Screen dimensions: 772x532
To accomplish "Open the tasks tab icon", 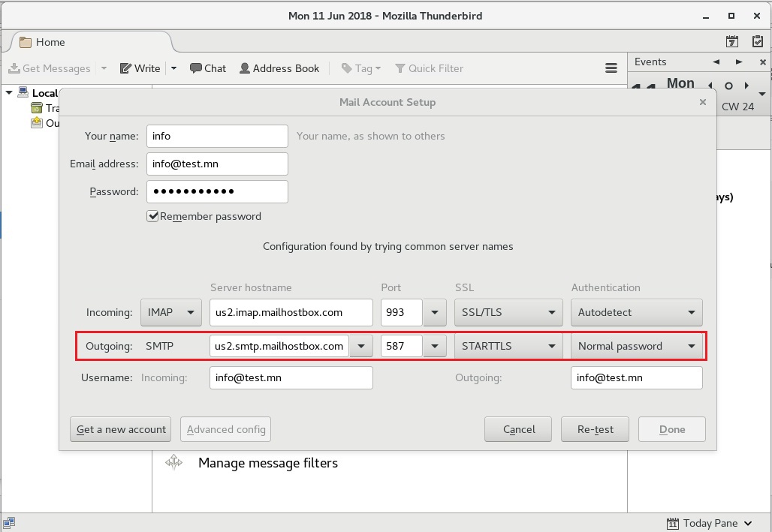I will (758, 41).
